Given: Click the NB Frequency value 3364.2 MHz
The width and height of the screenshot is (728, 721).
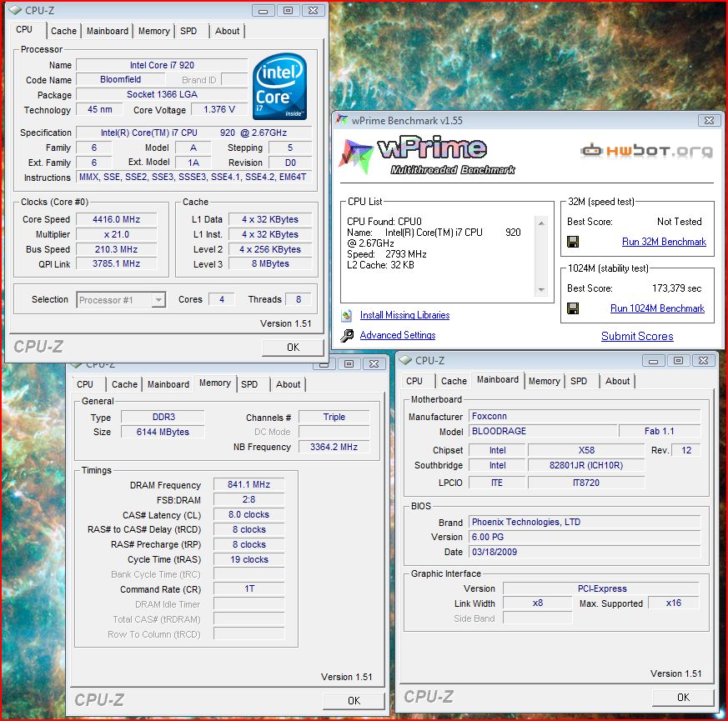Looking at the screenshot, I should 334,447.
